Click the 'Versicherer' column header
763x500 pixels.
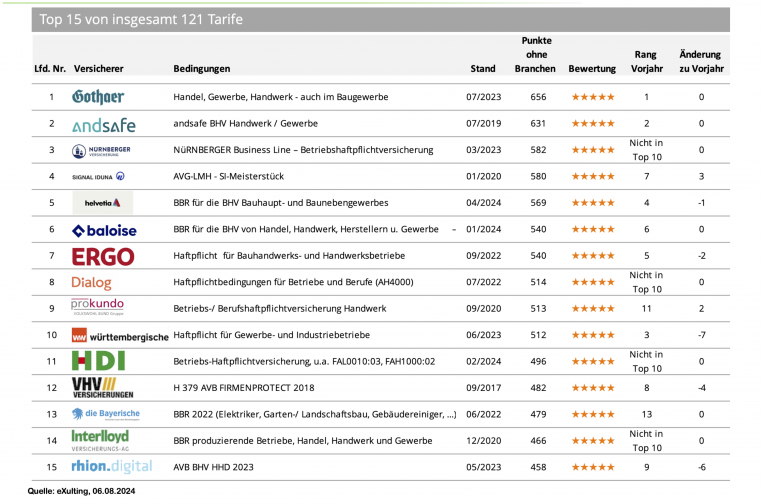pyautogui.click(x=99, y=69)
